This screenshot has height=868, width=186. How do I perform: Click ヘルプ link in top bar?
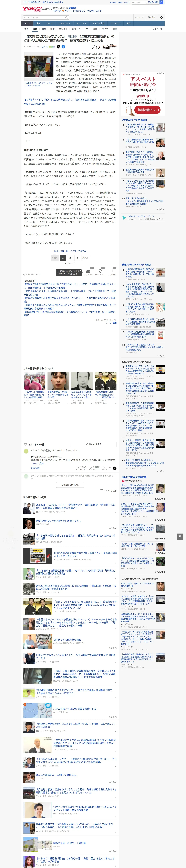point(127,2)
